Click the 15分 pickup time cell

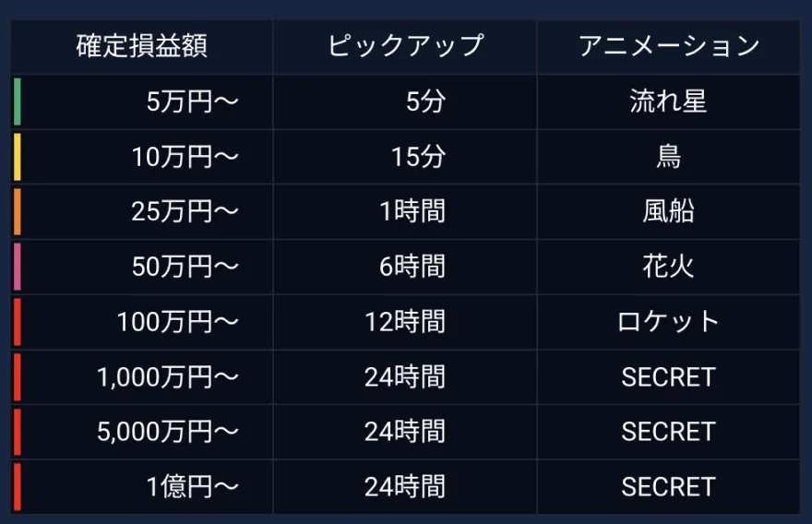(417, 157)
